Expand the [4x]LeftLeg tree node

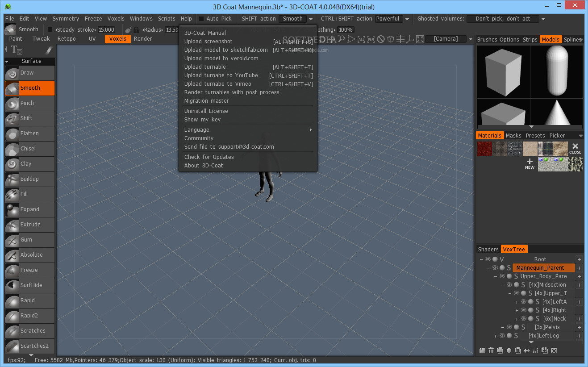tap(496, 336)
